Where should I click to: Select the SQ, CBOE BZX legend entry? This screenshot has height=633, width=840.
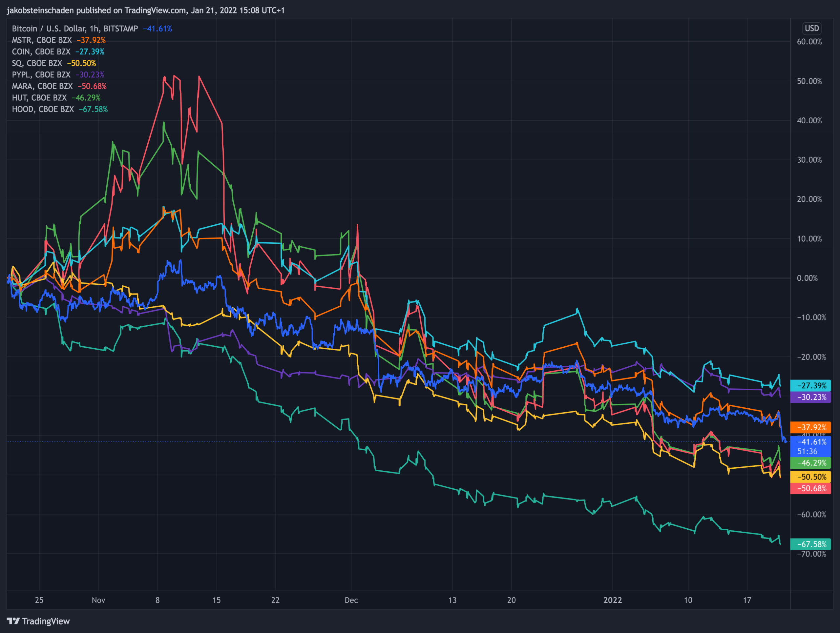click(x=54, y=63)
